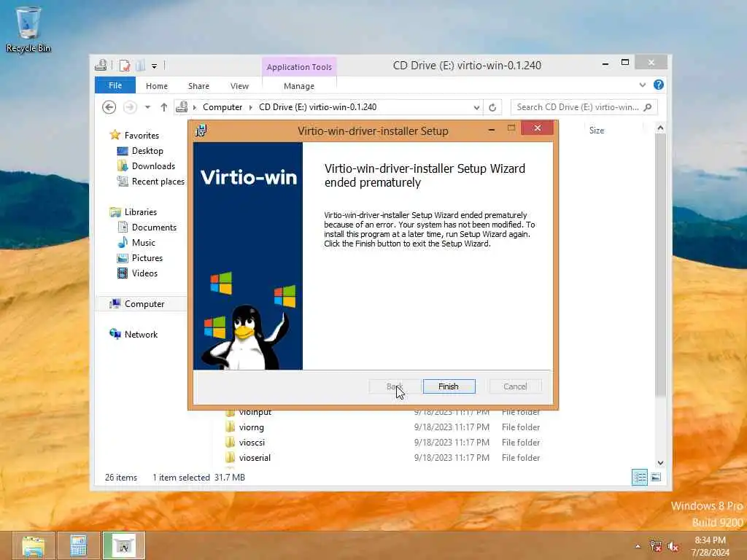This screenshot has width=747, height=560.
Task: Open the Manage ribbon tab
Action: click(298, 86)
